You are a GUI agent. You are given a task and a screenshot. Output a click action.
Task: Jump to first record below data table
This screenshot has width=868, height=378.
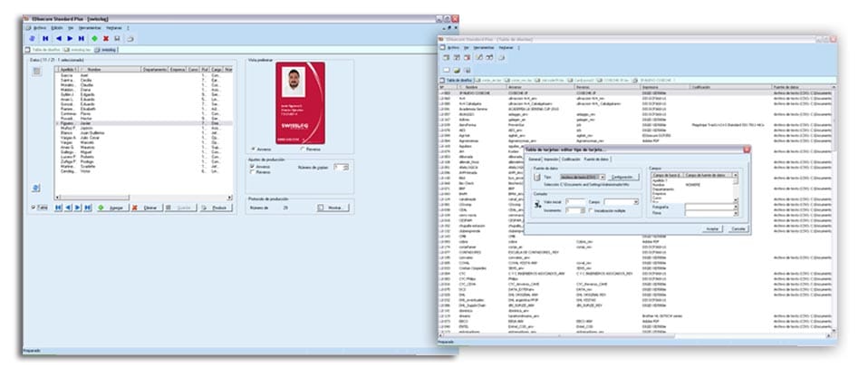(58, 208)
